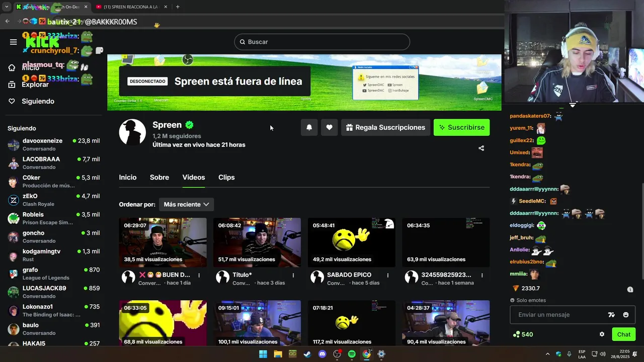Play the 05:48:41 SABADO EPICO thumbnail

coord(351,242)
